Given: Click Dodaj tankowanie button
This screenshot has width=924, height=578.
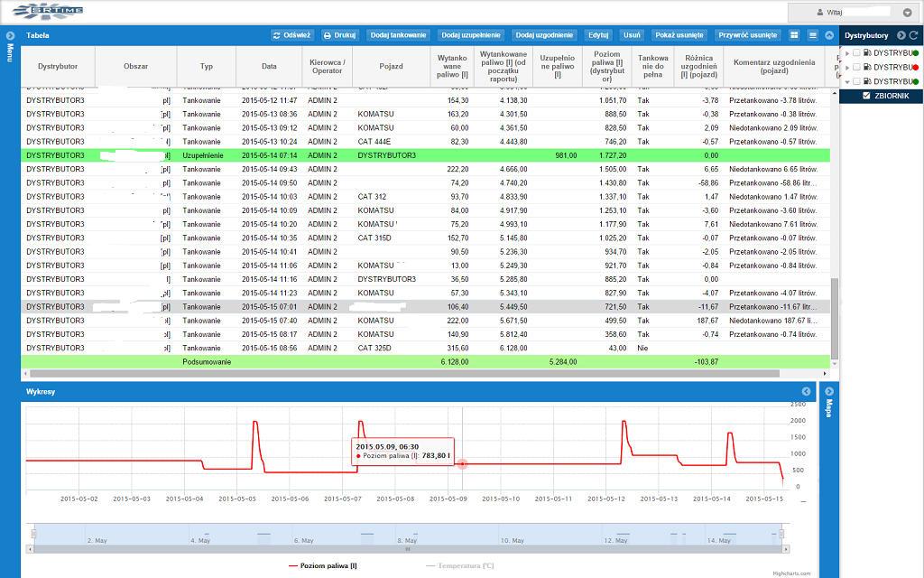Looking at the screenshot, I should pos(398,35).
